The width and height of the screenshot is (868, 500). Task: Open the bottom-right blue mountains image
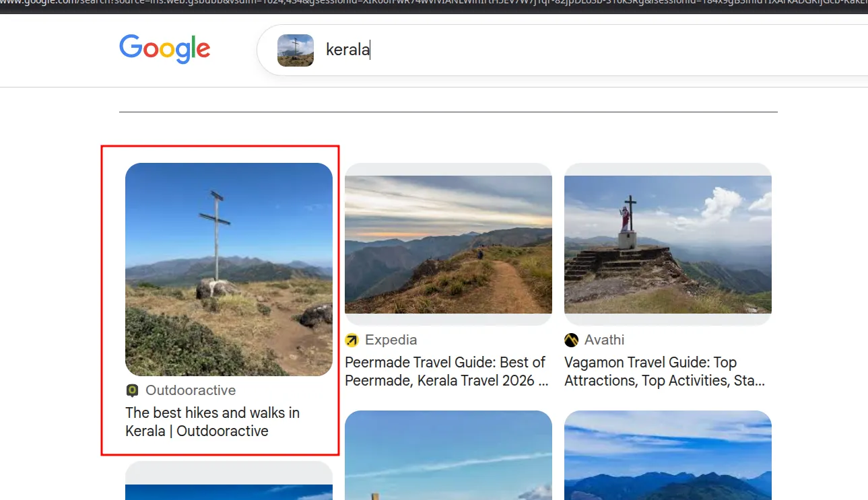click(668, 458)
